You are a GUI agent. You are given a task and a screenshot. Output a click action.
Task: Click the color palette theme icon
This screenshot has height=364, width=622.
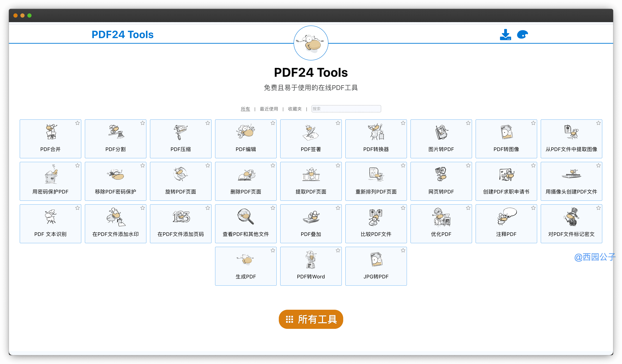(x=523, y=34)
